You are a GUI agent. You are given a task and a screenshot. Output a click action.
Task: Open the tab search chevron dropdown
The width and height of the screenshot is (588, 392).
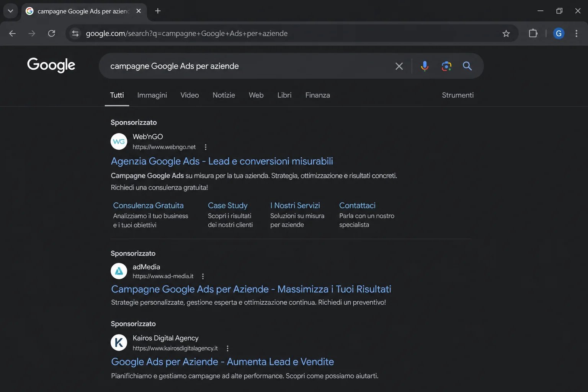tap(10, 11)
